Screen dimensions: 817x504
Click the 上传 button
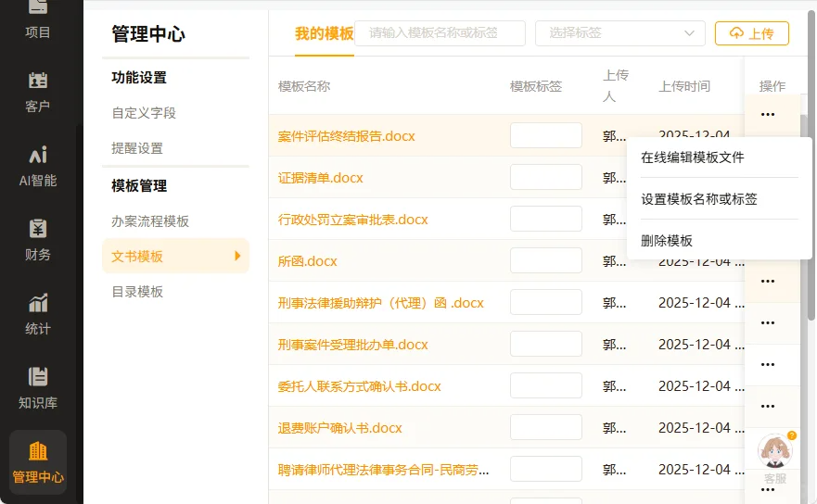(751, 33)
